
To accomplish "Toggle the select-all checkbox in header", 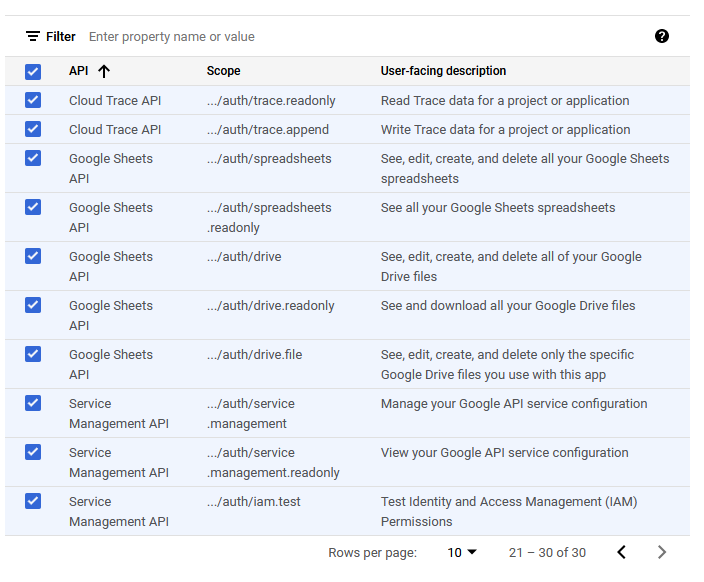I will 33,71.
